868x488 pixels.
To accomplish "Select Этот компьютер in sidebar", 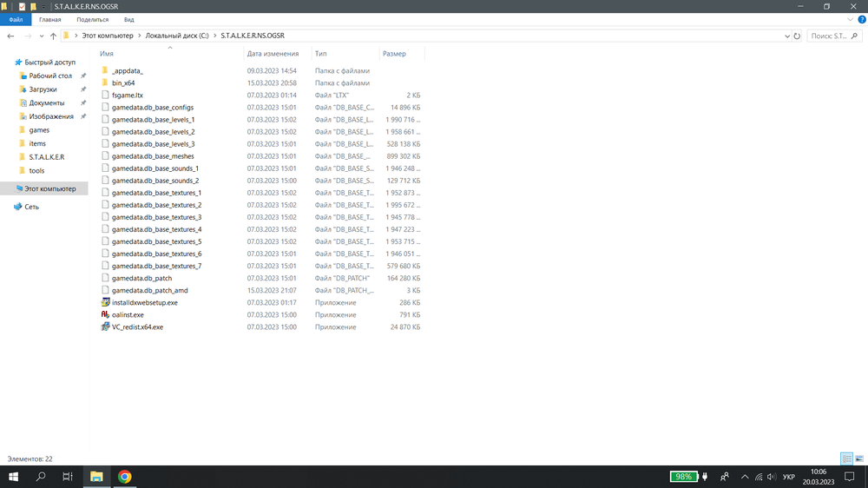I will pyautogui.click(x=44, y=189).
